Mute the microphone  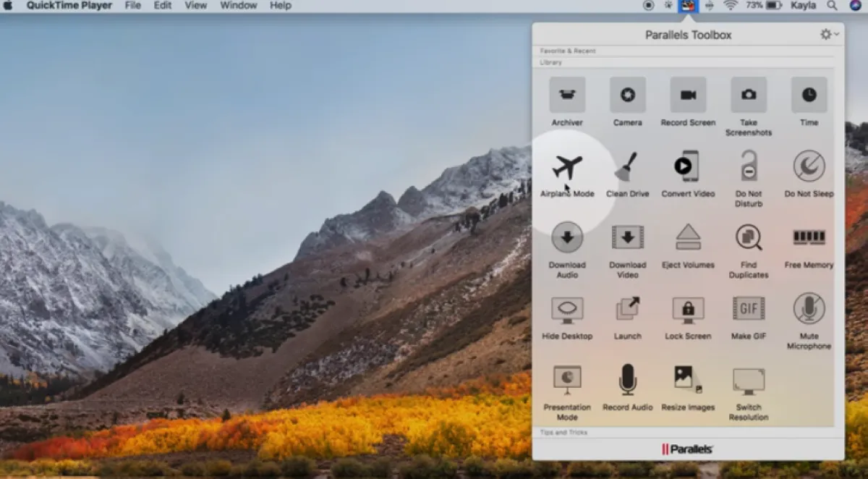tap(809, 309)
